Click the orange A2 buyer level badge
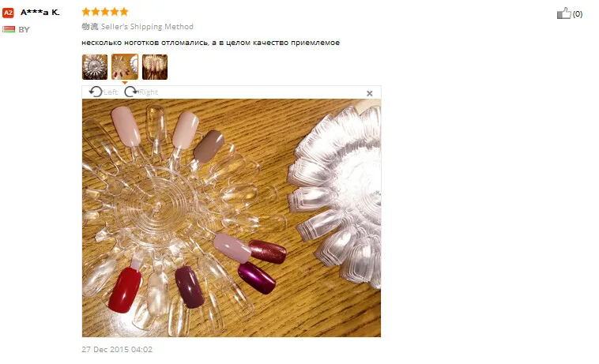The width and height of the screenshot is (599, 364). (8, 13)
